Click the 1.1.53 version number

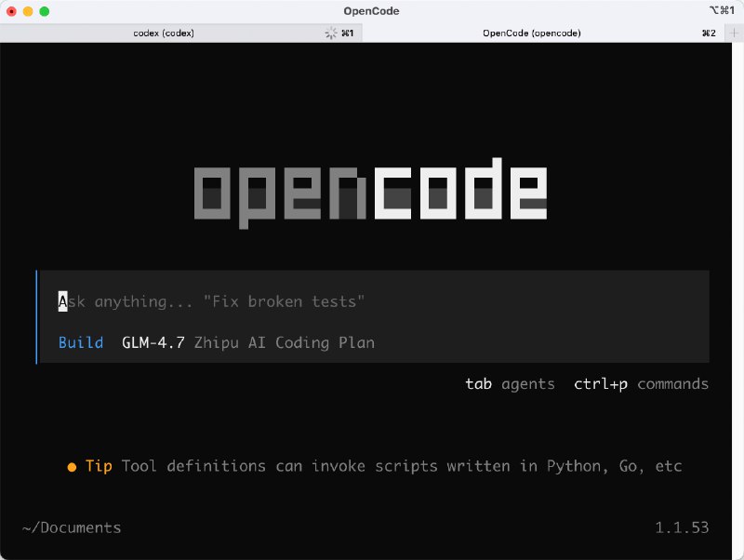(681, 527)
